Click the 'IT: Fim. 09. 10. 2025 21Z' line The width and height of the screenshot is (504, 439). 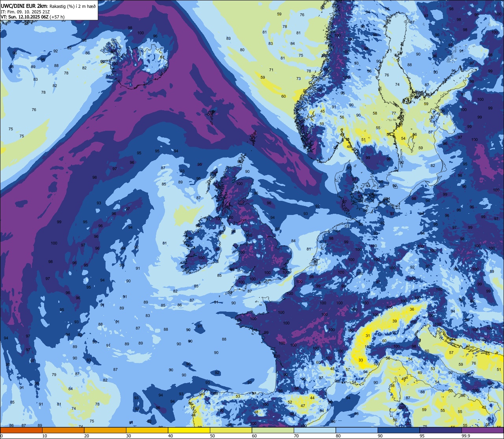[26, 11]
